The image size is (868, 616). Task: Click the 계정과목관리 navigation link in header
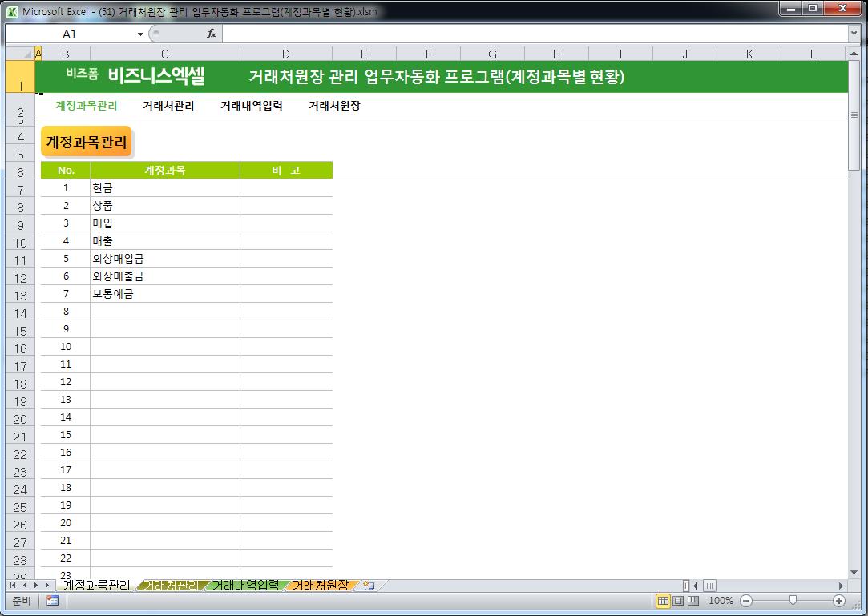(x=87, y=106)
